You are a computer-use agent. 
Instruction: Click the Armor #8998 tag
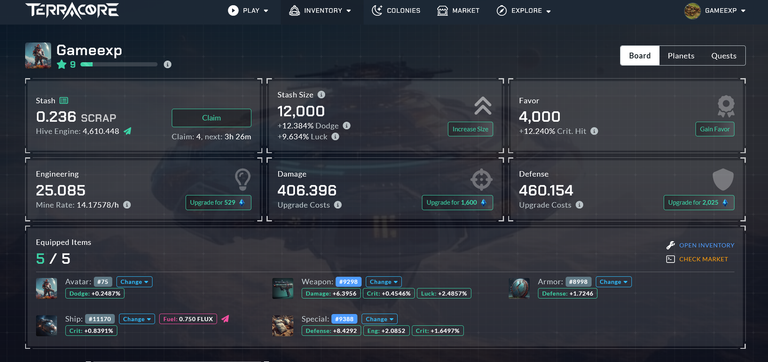click(x=578, y=282)
